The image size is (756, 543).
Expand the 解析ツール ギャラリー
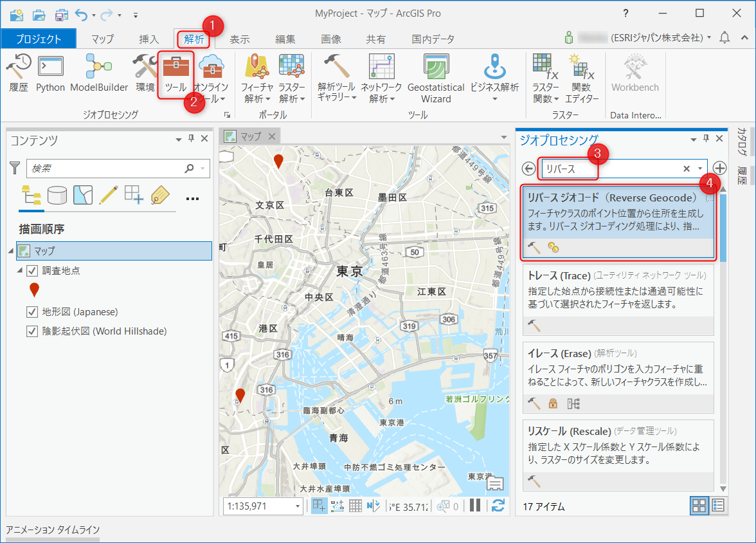tap(336, 78)
